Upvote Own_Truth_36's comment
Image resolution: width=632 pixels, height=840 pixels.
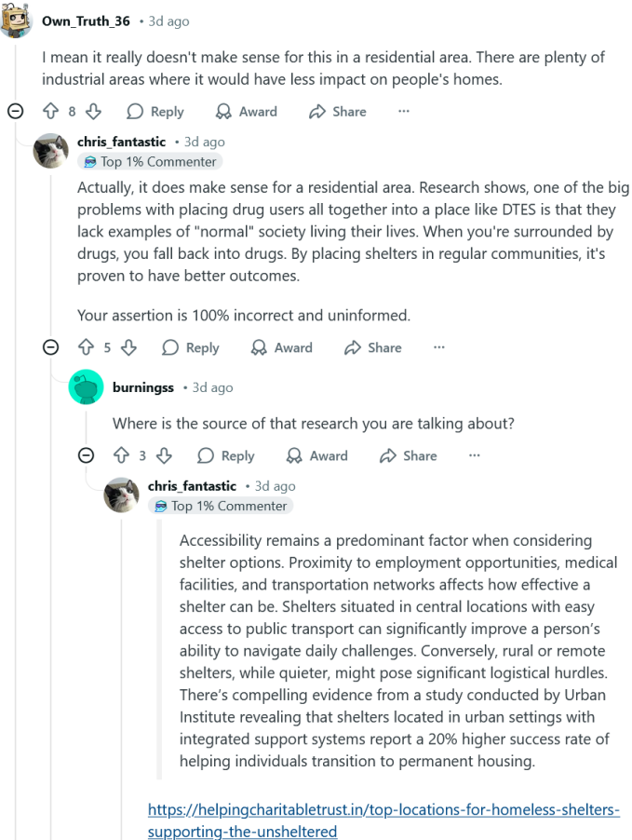[50, 112]
